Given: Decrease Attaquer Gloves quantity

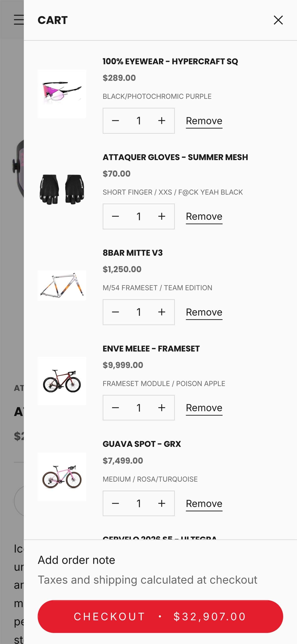Looking at the screenshot, I should pos(115,216).
